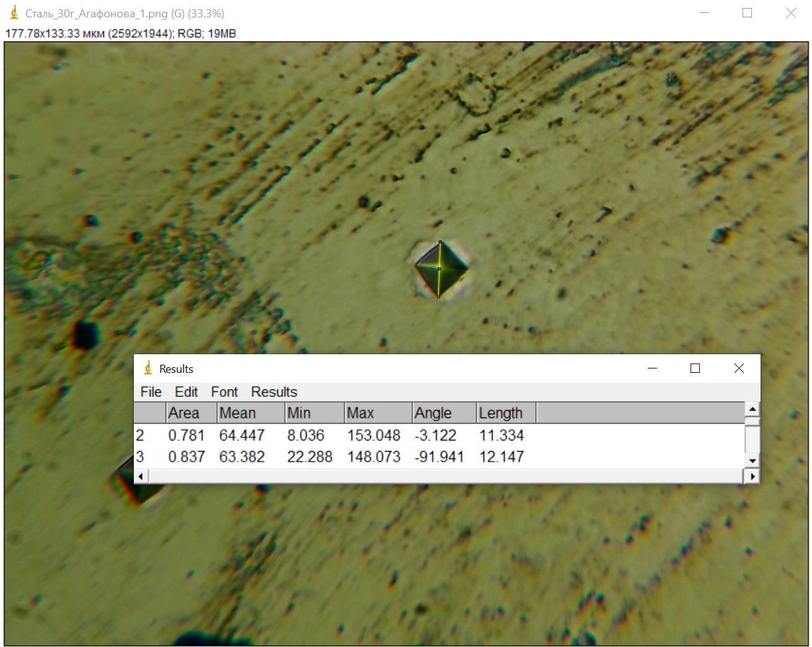
Task: Click the Length column header
Action: pos(506,413)
